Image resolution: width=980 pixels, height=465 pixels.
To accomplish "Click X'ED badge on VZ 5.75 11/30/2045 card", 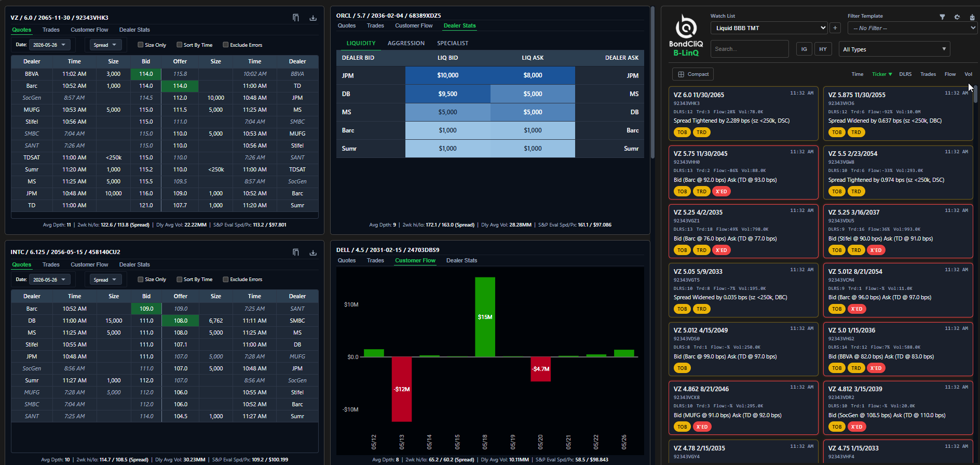I will (x=721, y=191).
